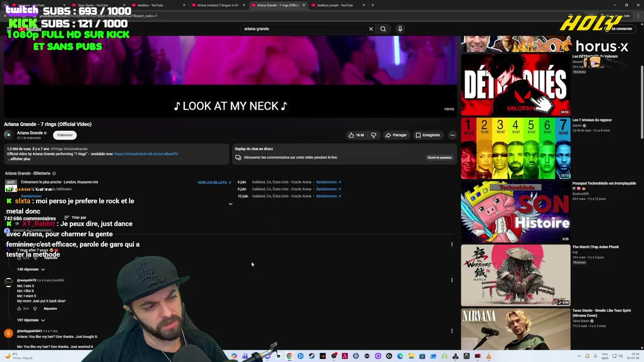Open File Explorer folder in taskbar
The height and width of the screenshot is (362, 644).
[411, 356]
